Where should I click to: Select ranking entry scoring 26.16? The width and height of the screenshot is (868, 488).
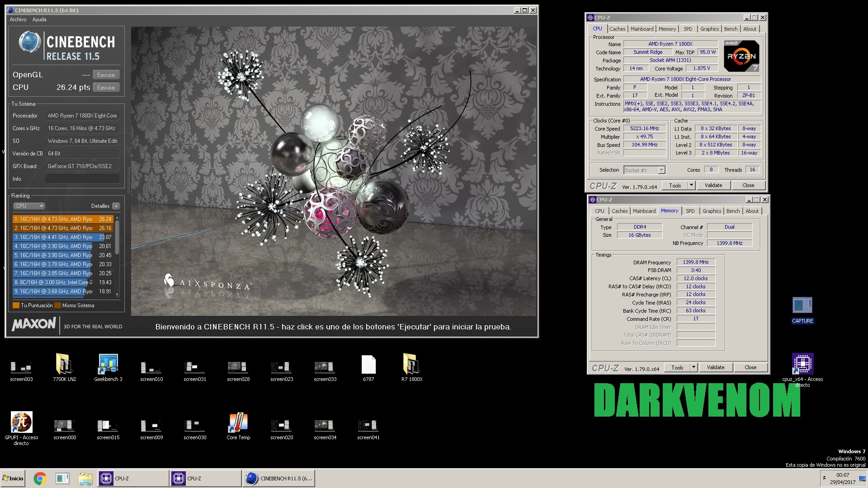[x=63, y=228]
